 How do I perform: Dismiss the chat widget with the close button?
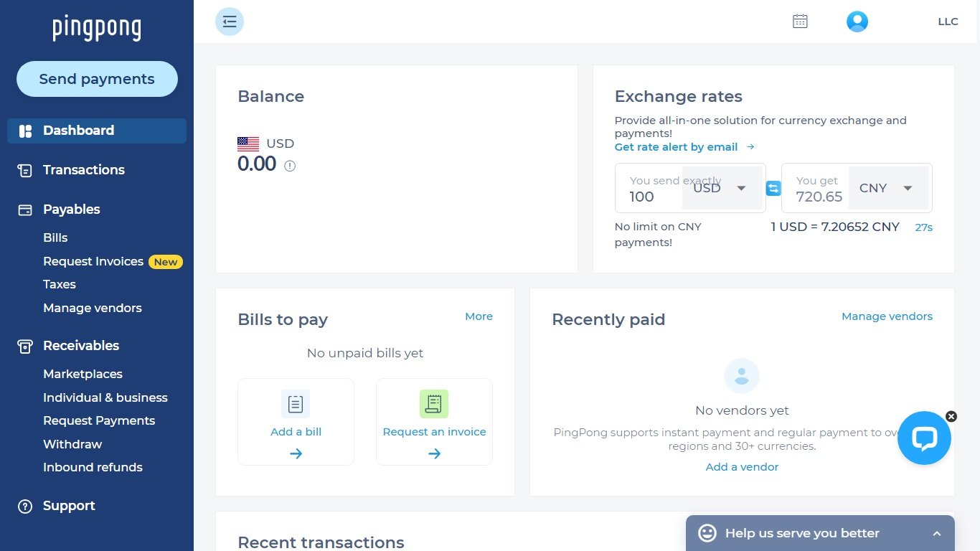[x=951, y=416]
